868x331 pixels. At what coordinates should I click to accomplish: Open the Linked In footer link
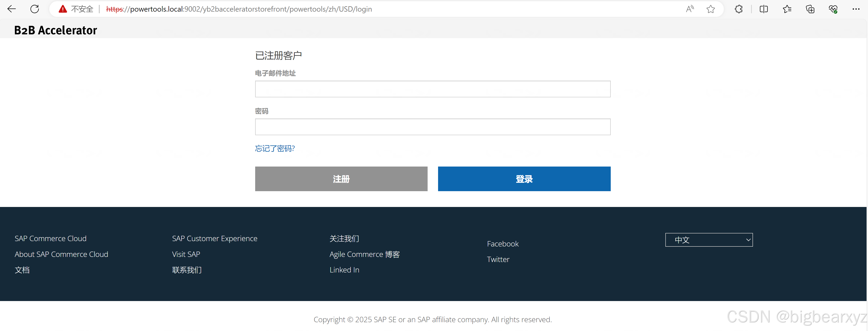tap(344, 270)
